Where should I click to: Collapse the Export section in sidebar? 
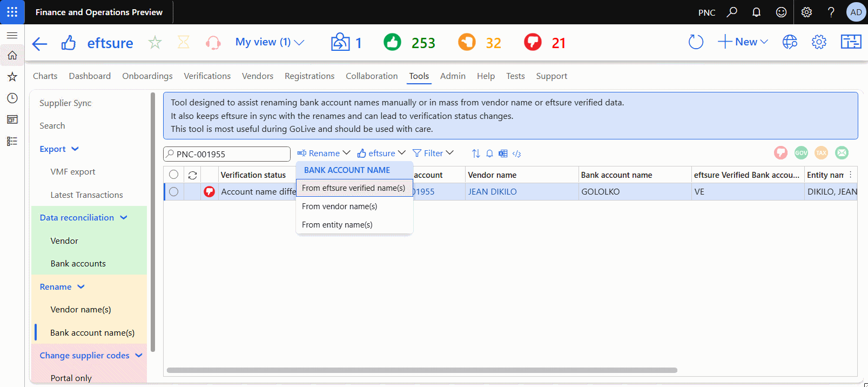click(x=59, y=149)
